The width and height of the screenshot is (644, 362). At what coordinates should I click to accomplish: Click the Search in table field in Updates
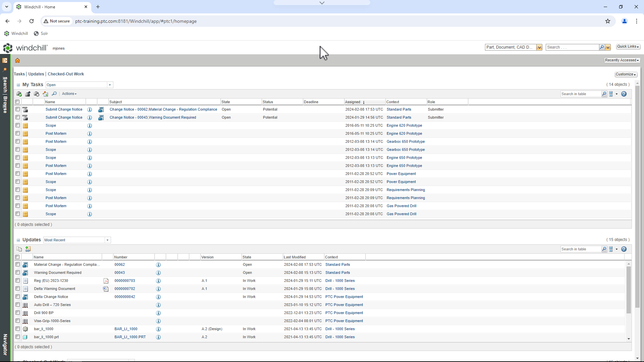tap(580, 249)
